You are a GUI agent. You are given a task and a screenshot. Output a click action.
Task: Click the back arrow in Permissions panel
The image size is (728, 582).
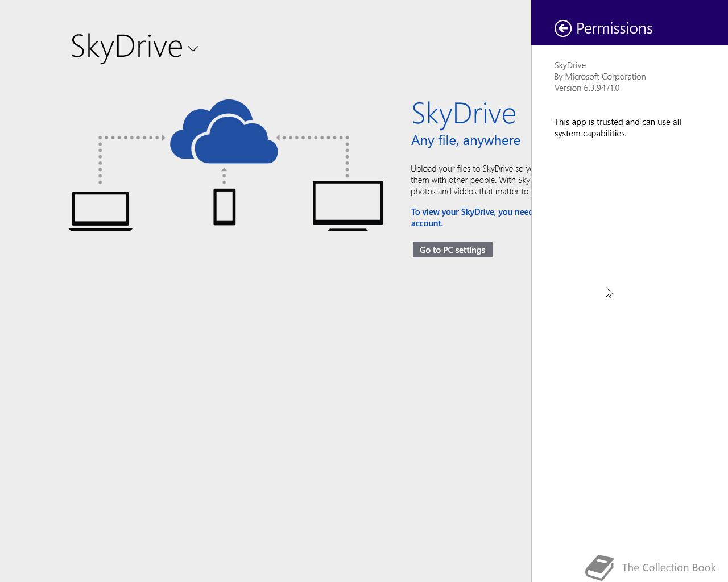pos(563,28)
